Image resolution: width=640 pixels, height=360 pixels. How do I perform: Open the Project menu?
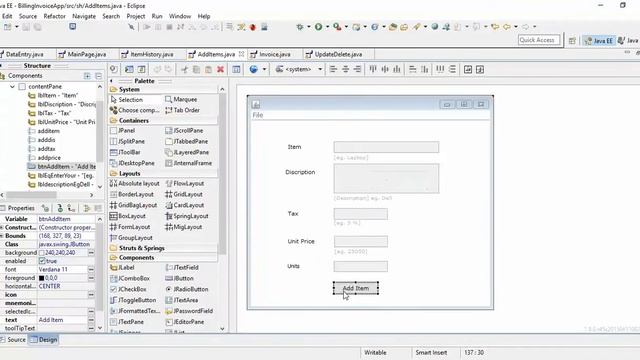click(136, 16)
